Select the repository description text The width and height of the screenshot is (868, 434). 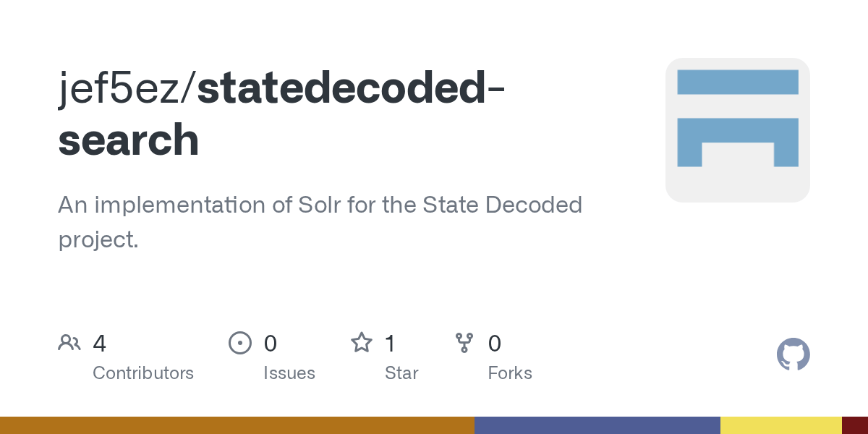point(320,222)
